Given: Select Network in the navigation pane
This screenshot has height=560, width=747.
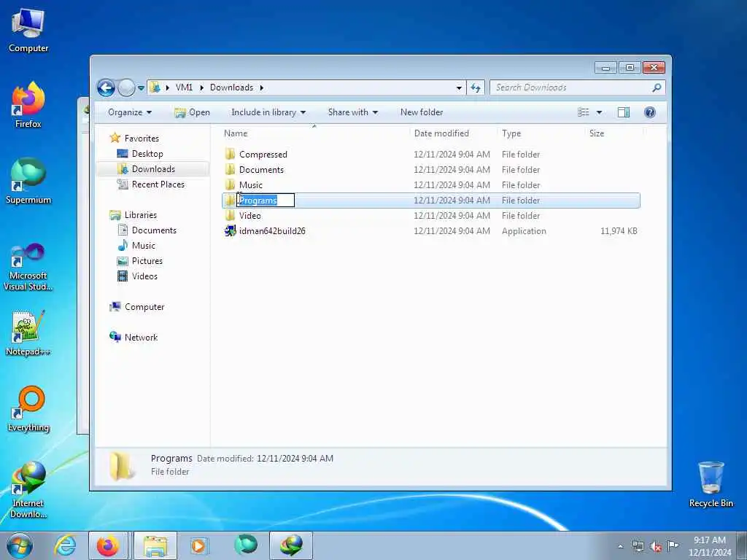Looking at the screenshot, I should 141,337.
